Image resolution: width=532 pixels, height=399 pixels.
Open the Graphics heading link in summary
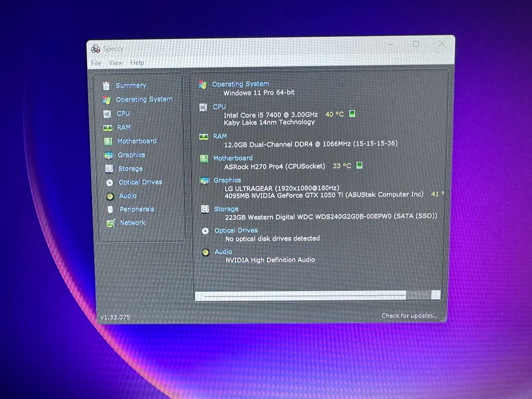228,180
